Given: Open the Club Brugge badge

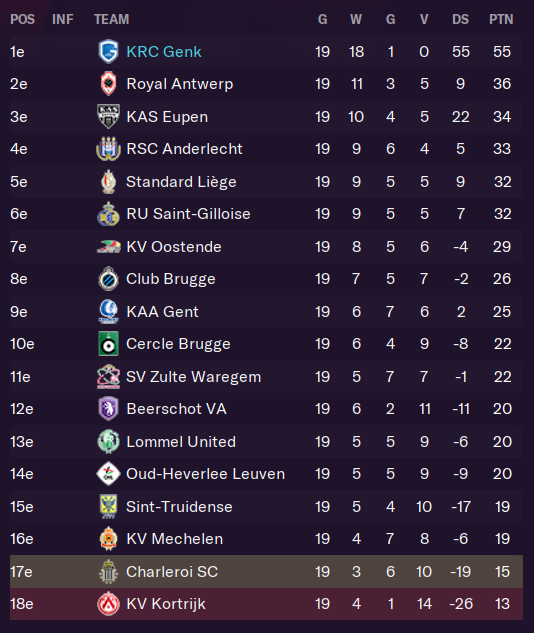Looking at the screenshot, I should tap(108, 279).
